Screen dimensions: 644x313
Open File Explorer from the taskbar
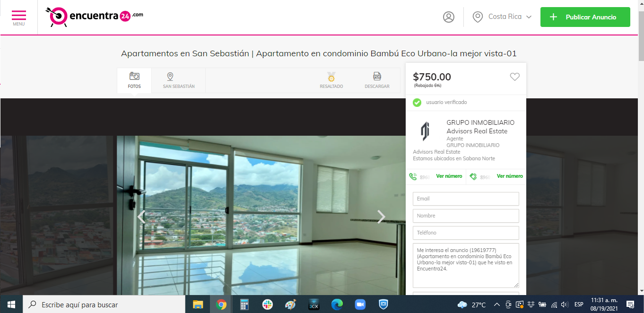click(x=198, y=304)
